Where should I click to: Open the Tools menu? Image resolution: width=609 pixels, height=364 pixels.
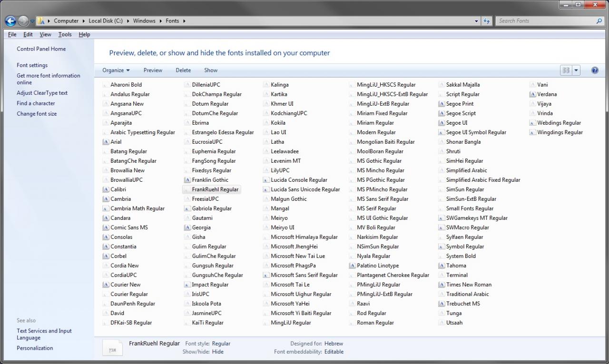pyautogui.click(x=65, y=34)
